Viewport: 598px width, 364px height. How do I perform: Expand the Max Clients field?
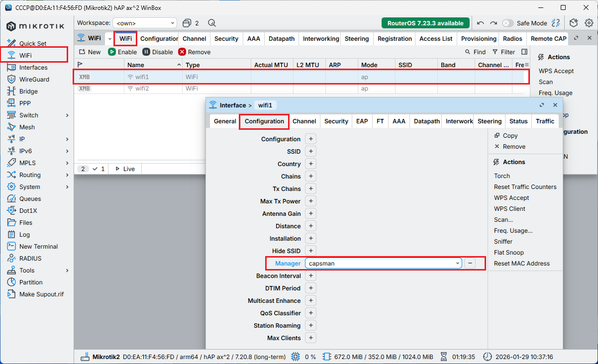(x=310, y=338)
